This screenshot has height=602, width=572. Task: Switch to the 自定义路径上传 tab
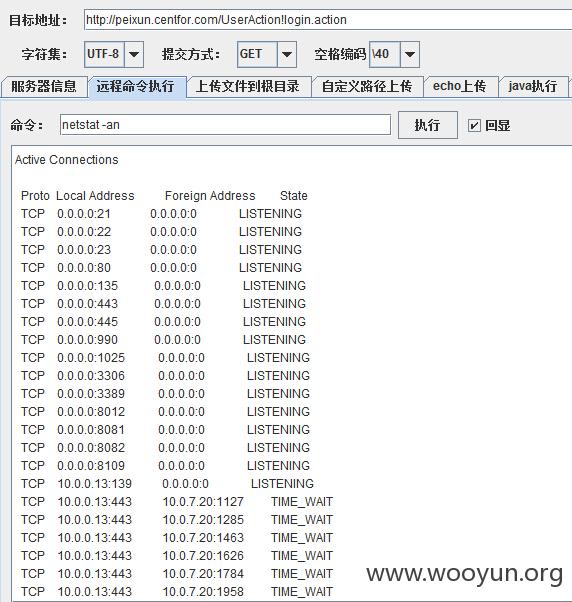coord(368,86)
